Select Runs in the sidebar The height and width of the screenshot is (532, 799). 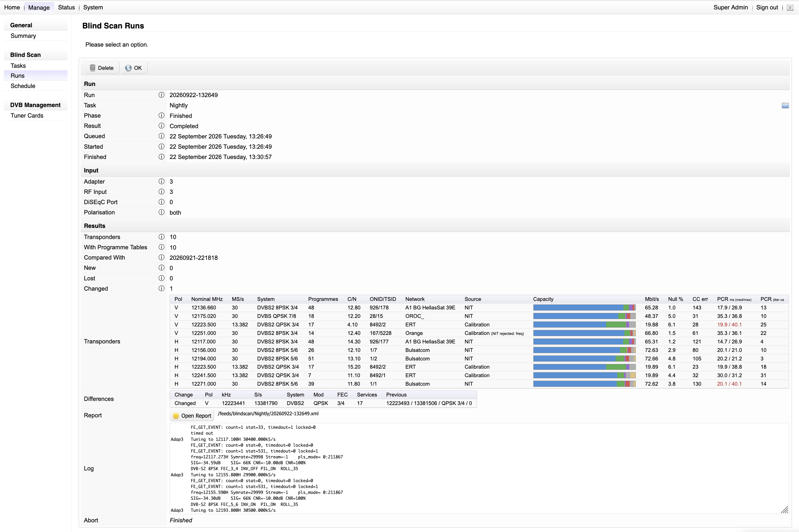(35, 76)
